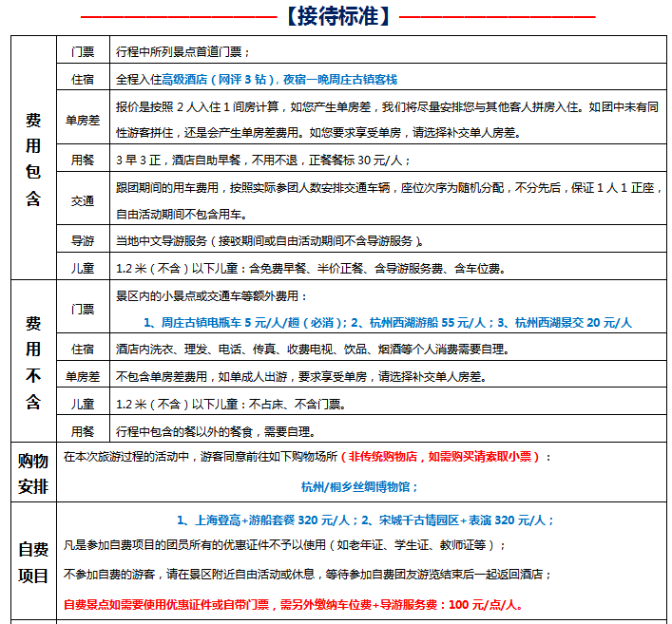Viewport: 672px width, 624px height.
Task: Select the 费用不含 section header cell
Action: click(x=33, y=362)
